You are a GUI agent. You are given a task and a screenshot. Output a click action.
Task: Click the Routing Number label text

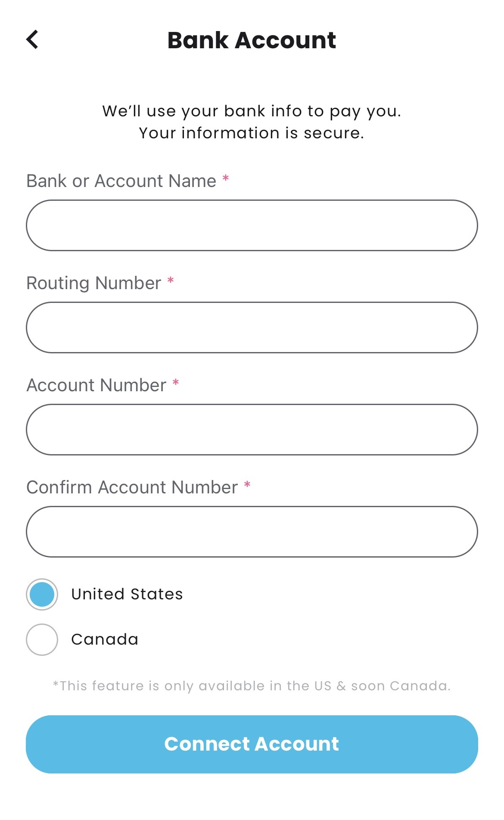[93, 283]
